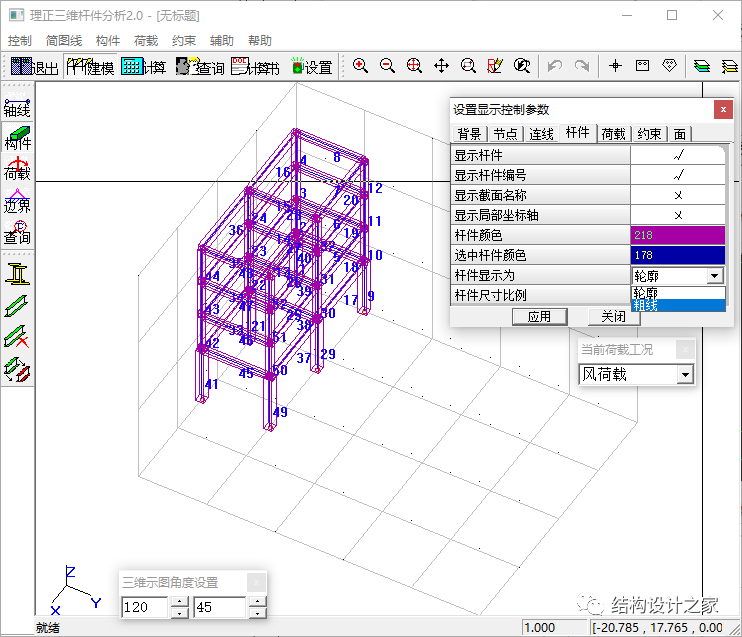
Task: Open the 帮助 menu
Action: pos(260,41)
